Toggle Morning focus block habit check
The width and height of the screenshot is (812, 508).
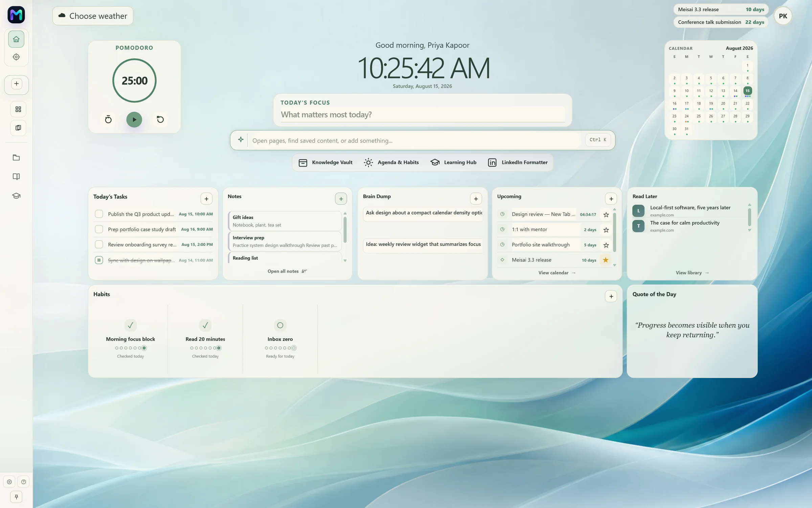(131, 325)
